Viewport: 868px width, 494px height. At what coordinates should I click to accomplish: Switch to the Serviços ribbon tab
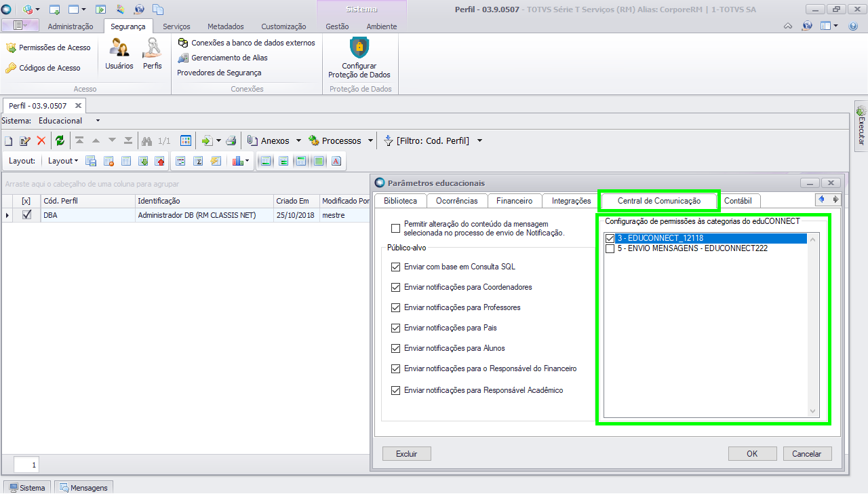pyautogui.click(x=176, y=26)
